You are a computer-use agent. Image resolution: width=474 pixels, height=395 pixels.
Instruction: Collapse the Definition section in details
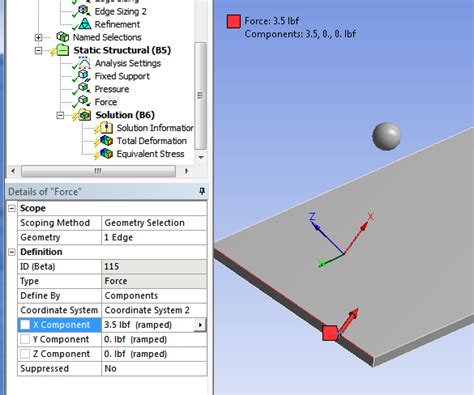pyautogui.click(x=12, y=252)
